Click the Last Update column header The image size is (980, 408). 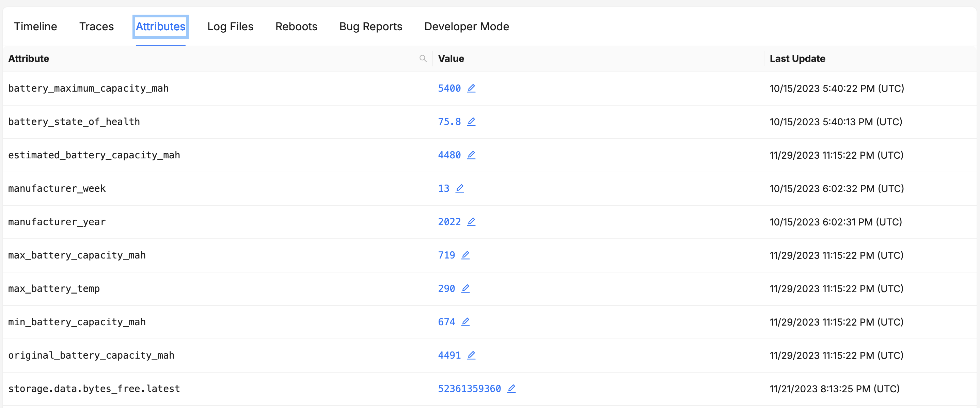(x=797, y=59)
